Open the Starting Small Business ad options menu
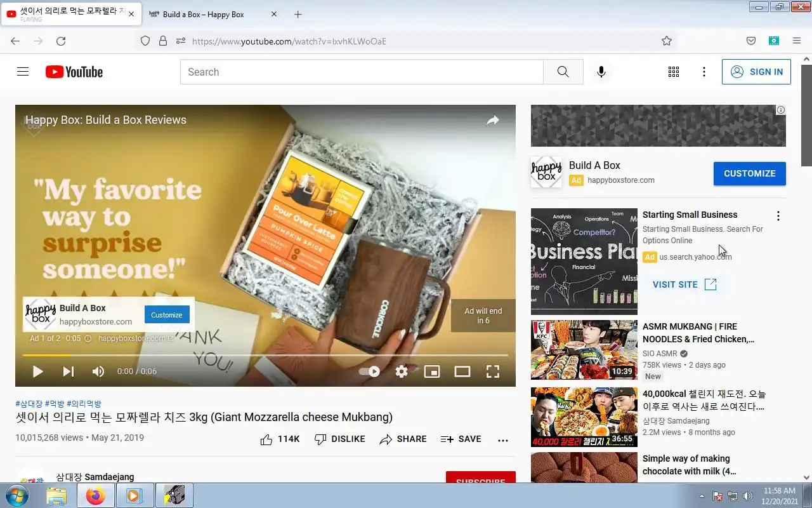Viewport: 812px width, 508px height. pos(778,216)
